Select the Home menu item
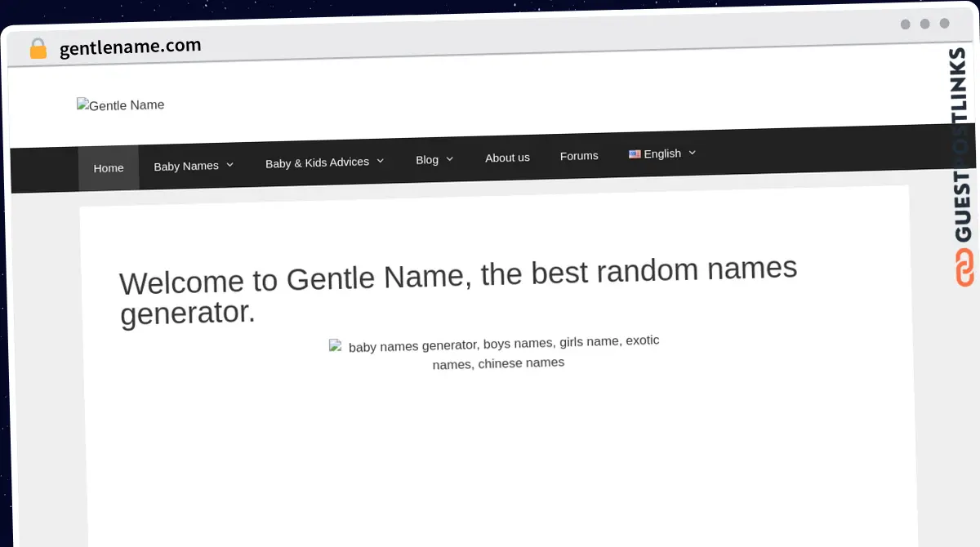 pyautogui.click(x=109, y=168)
